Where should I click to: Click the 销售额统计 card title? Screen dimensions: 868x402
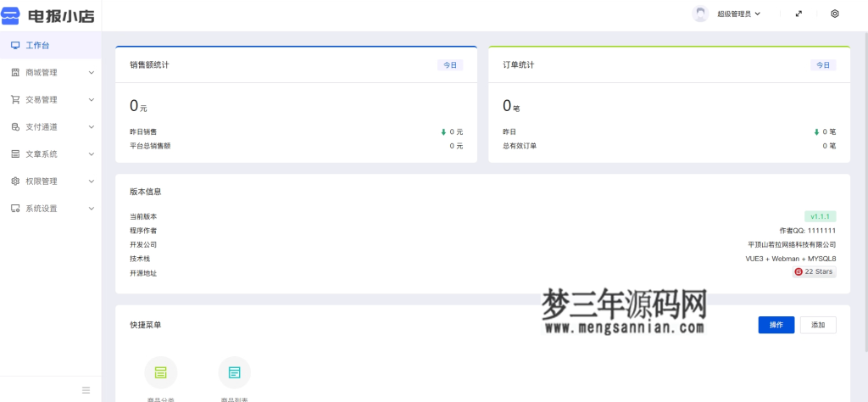(149, 65)
